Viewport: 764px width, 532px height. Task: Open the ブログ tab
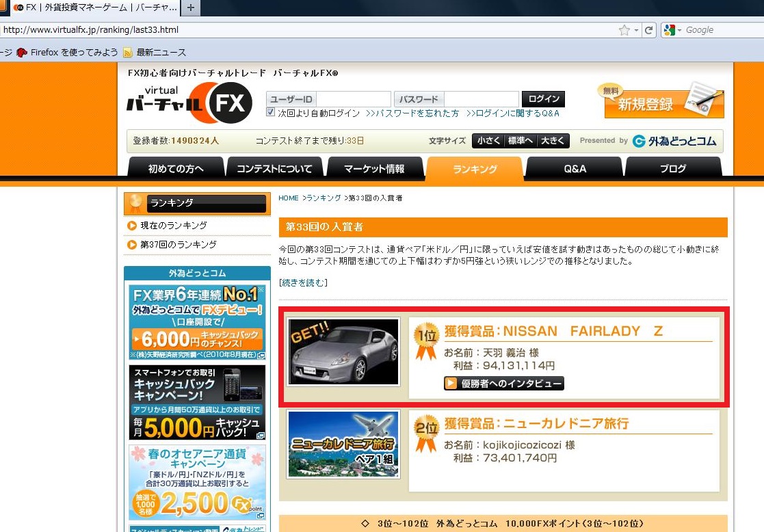click(x=673, y=168)
